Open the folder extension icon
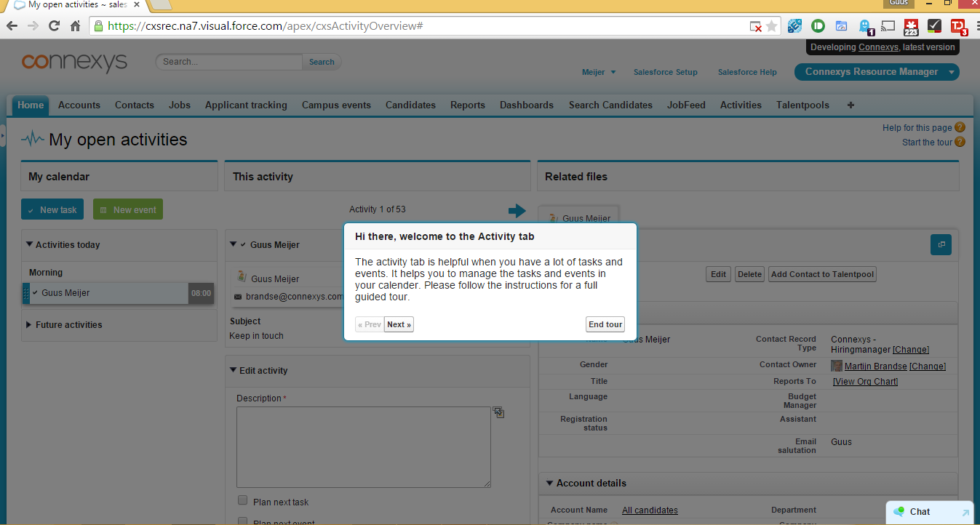The width and height of the screenshot is (980, 525). pos(841,26)
